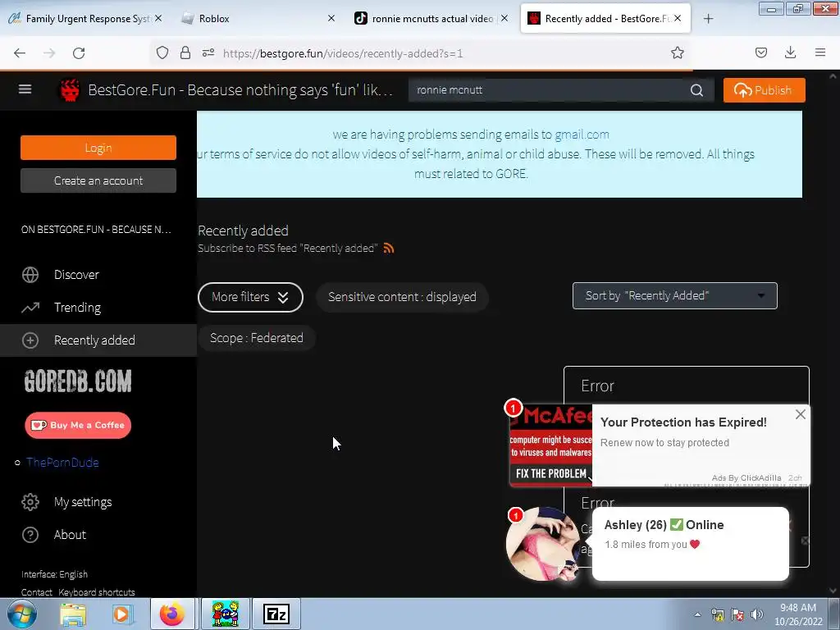Click the system tray volume icon

(x=756, y=614)
